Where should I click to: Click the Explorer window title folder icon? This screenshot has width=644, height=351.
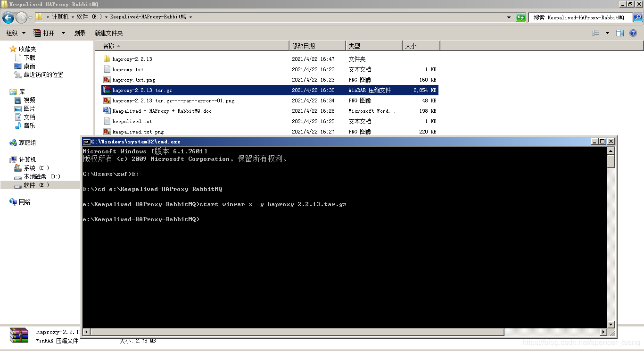(x=4, y=4)
